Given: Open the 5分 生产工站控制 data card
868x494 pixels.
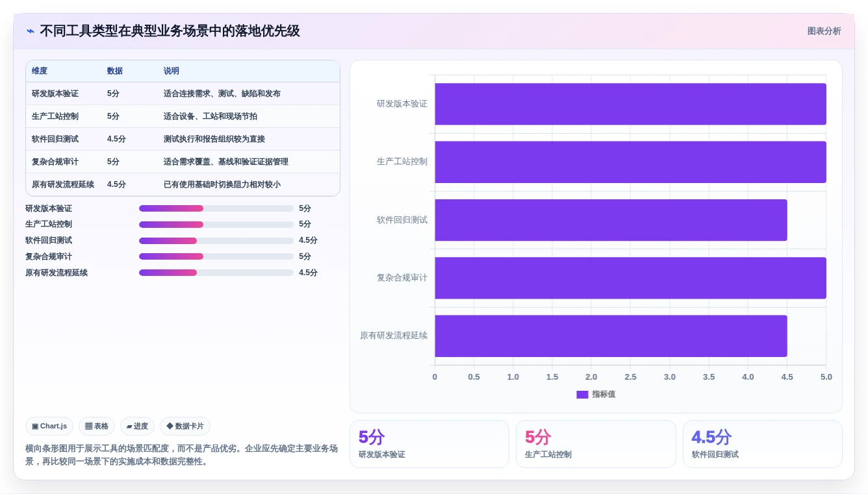Looking at the screenshot, I should tap(596, 444).
